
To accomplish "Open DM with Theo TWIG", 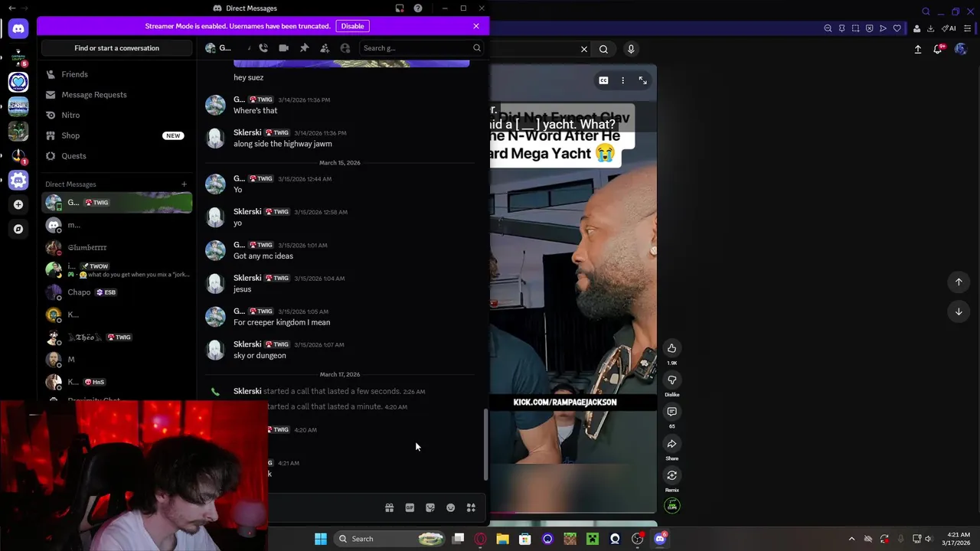I will tap(116, 337).
